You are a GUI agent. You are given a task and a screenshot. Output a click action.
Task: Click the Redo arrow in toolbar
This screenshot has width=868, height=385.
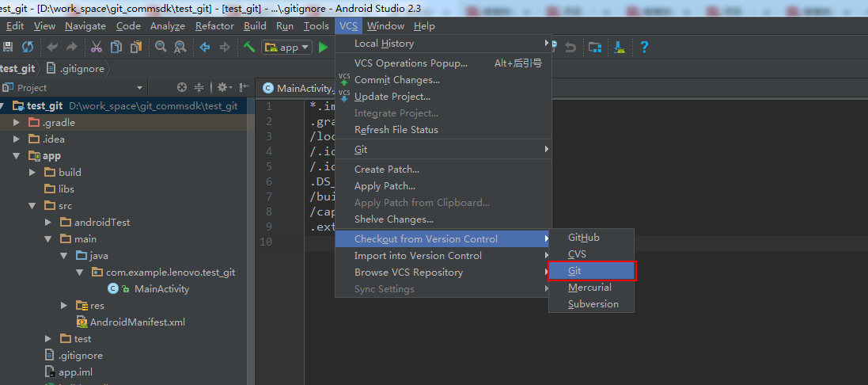(x=71, y=47)
